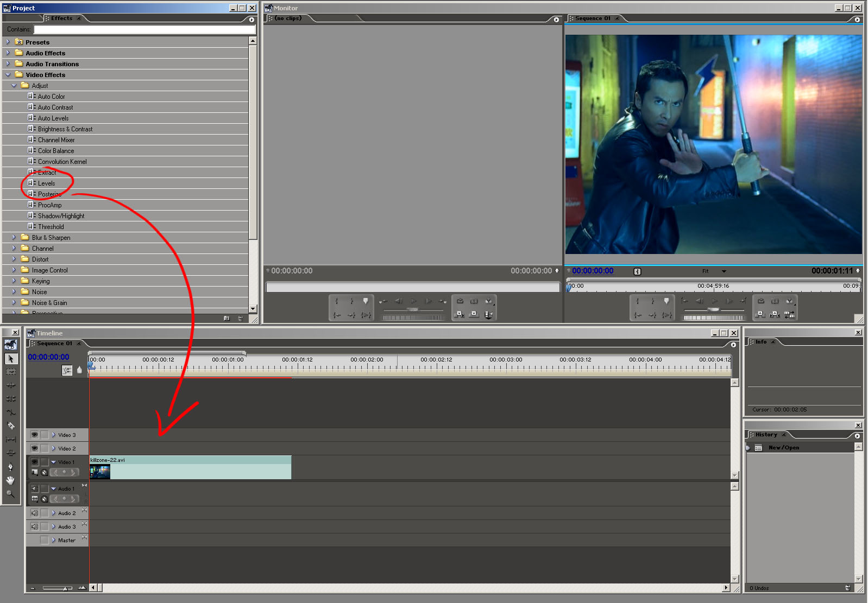Click Set In Point in Sequence monitor

click(x=638, y=301)
